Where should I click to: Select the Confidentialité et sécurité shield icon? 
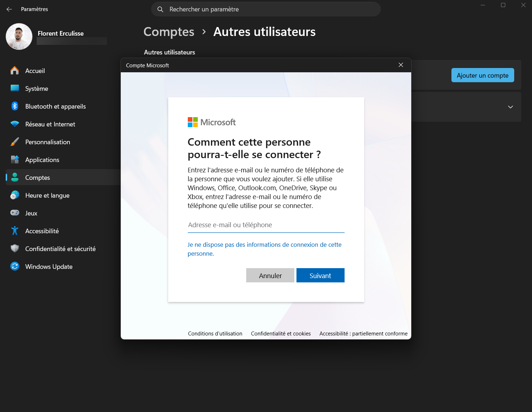pyautogui.click(x=15, y=249)
